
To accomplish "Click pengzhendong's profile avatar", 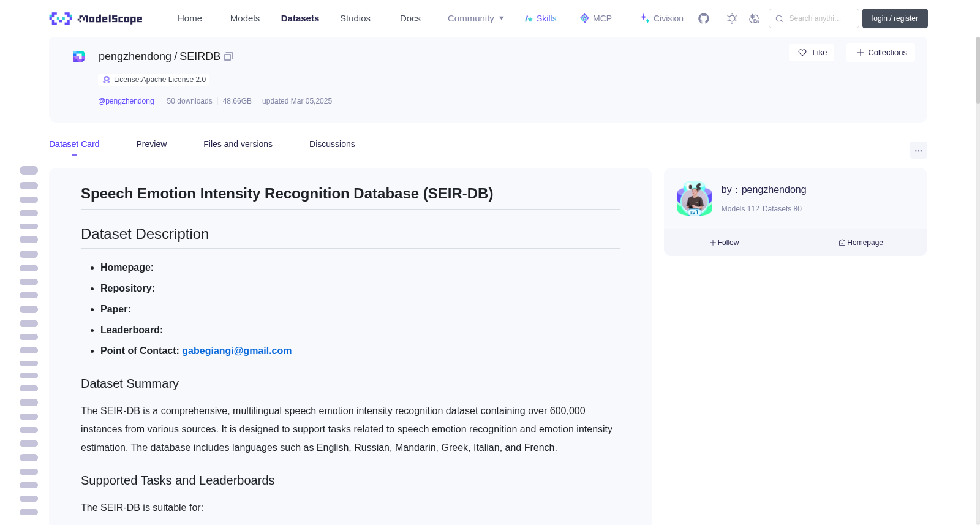I will 695,198.
